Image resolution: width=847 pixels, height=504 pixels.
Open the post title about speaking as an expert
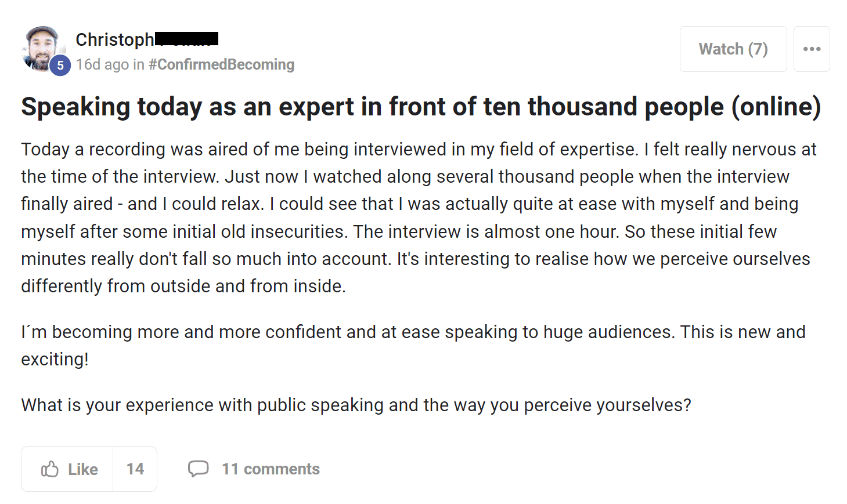[x=421, y=107]
